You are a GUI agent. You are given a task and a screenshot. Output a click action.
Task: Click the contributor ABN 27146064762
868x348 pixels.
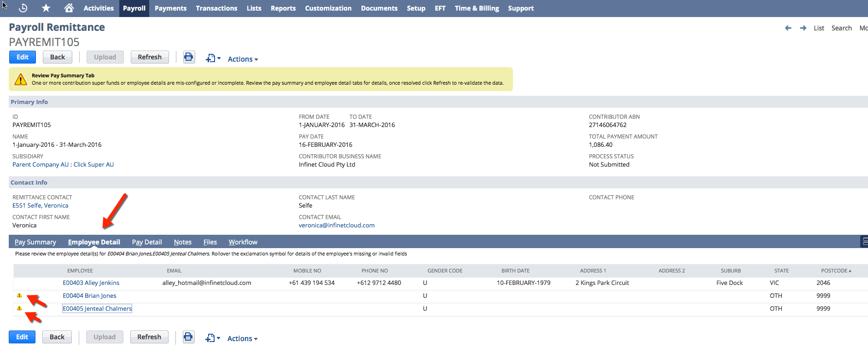(x=607, y=125)
